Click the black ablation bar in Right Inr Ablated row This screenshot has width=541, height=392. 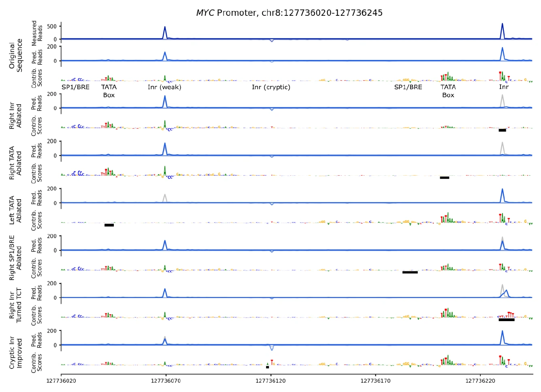coord(502,130)
